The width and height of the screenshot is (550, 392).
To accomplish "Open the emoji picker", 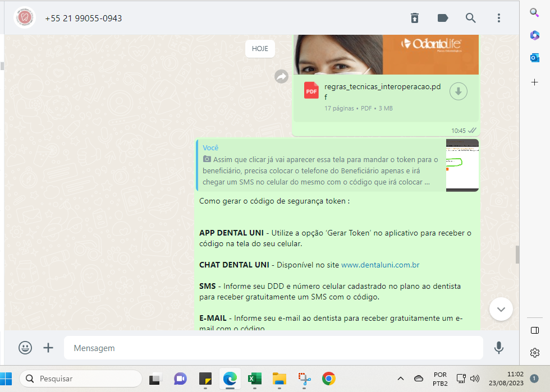I will point(25,348).
